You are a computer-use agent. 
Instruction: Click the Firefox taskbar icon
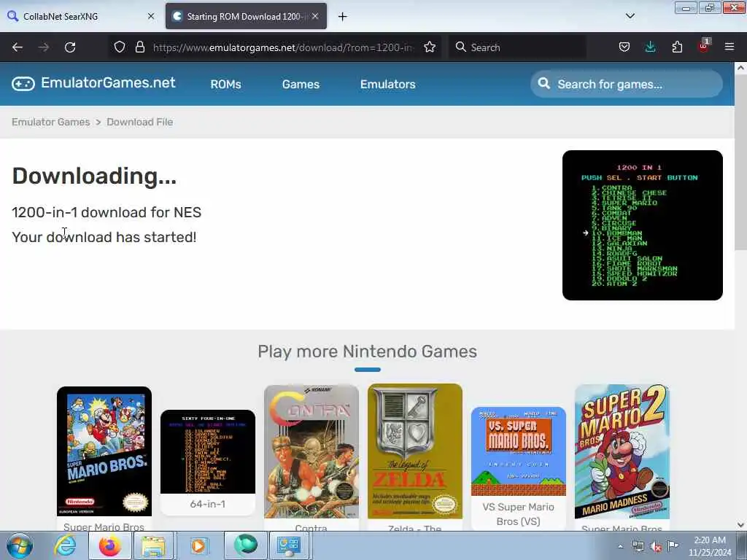tap(109, 545)
